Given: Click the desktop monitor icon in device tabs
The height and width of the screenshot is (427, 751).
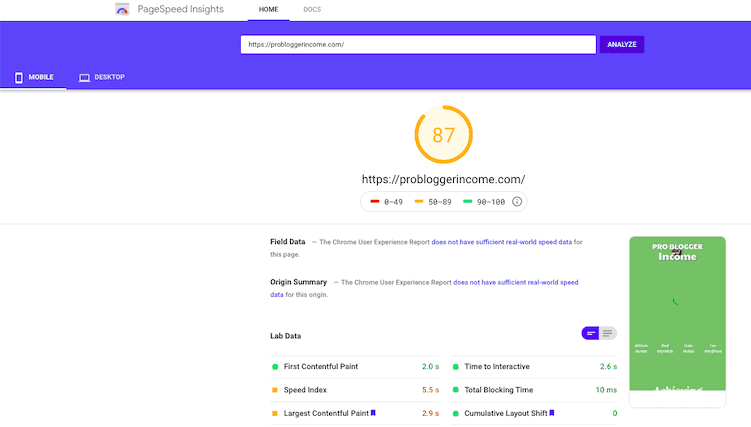Looking at the screenshot, I should click(84, 77).
